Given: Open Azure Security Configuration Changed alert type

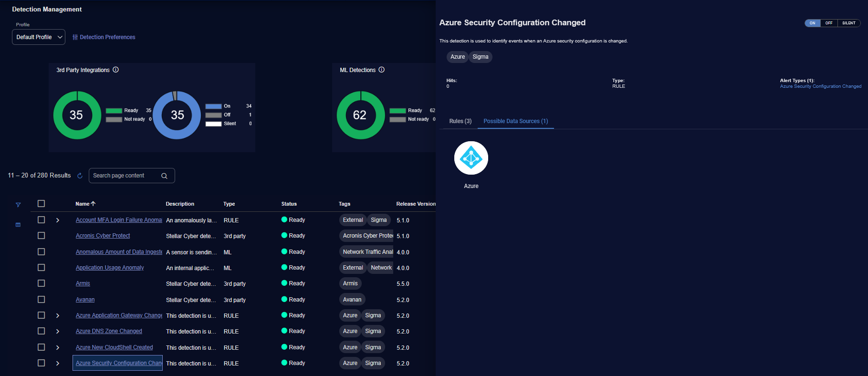Looking at the screenshot, I should (821, 86).
